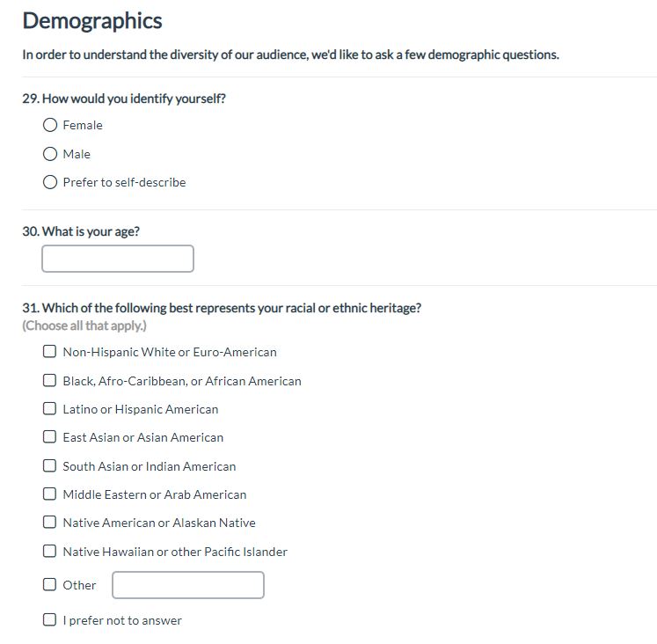Click the Other heritage text field

[x=188, y=585]
